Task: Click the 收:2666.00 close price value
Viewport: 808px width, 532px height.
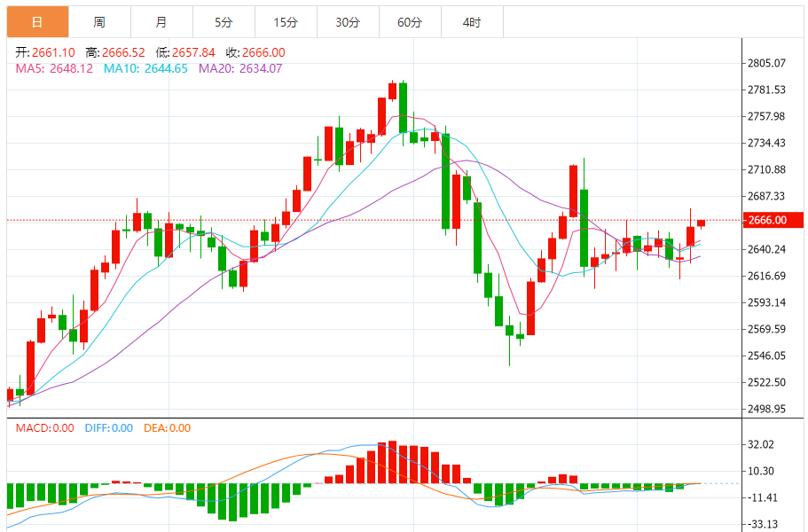Action: tap(255, 52)
